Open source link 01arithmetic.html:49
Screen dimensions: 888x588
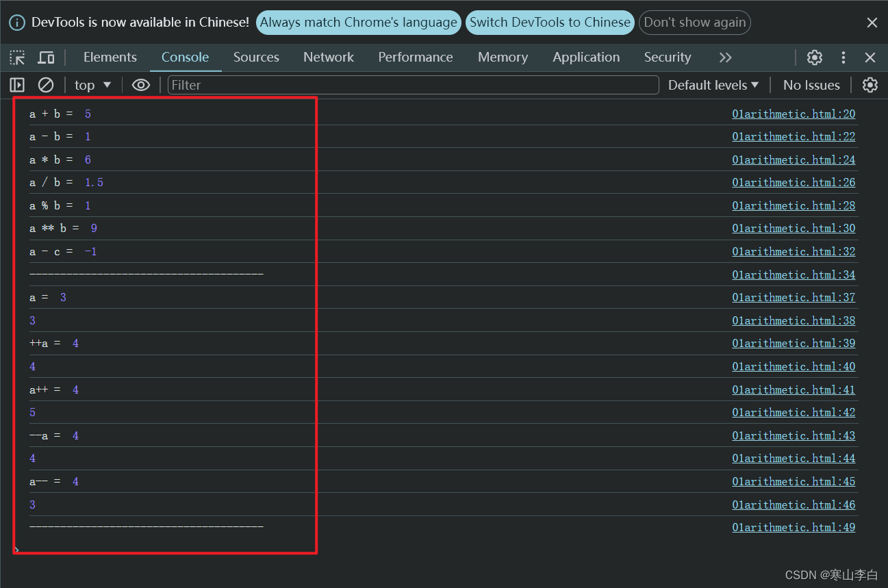coord(794,528)
